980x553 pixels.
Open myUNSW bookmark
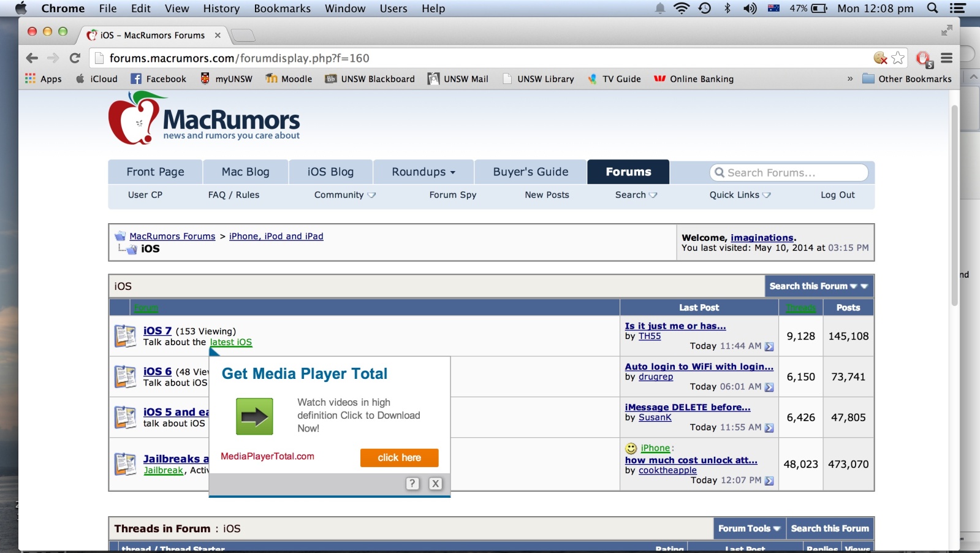click(226, 78)
